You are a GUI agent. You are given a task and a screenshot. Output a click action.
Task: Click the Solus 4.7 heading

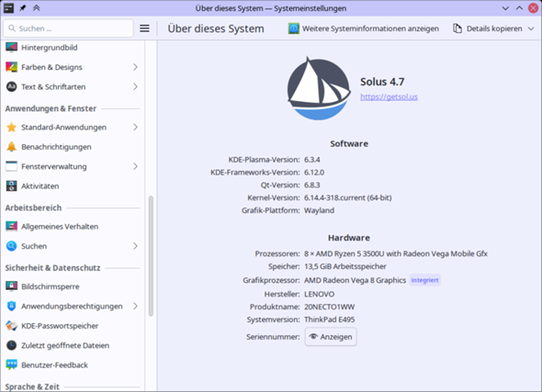coord(382,82)
